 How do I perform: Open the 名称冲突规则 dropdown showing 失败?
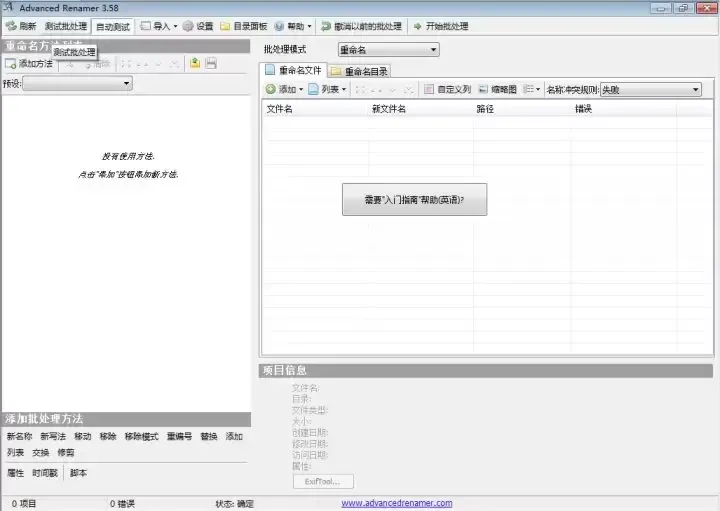(651, 90)
